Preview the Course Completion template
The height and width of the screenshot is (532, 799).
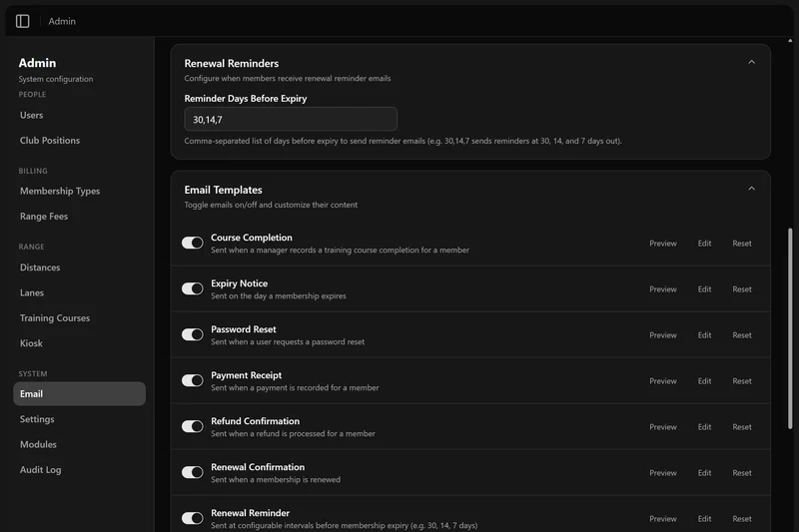[x=663, y=244]
